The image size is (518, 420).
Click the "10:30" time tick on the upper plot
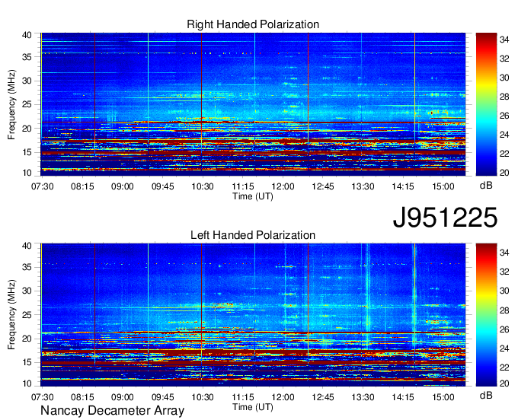tap(203, 186)
